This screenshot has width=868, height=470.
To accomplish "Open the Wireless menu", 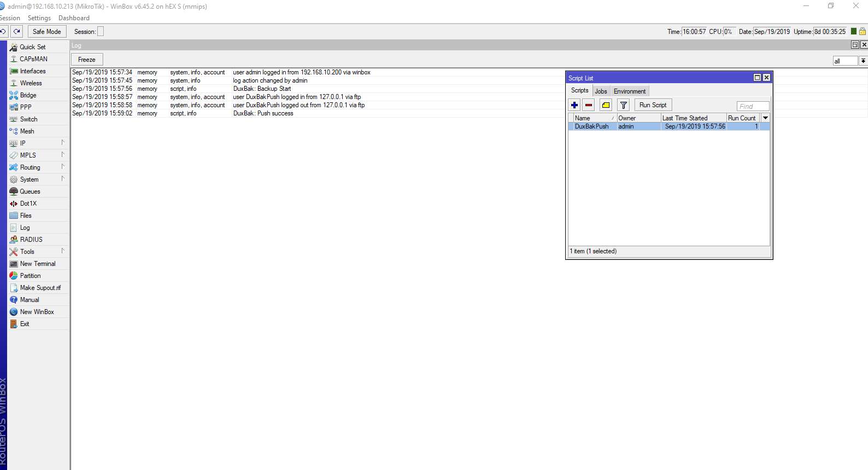I will tap(38, 83).
